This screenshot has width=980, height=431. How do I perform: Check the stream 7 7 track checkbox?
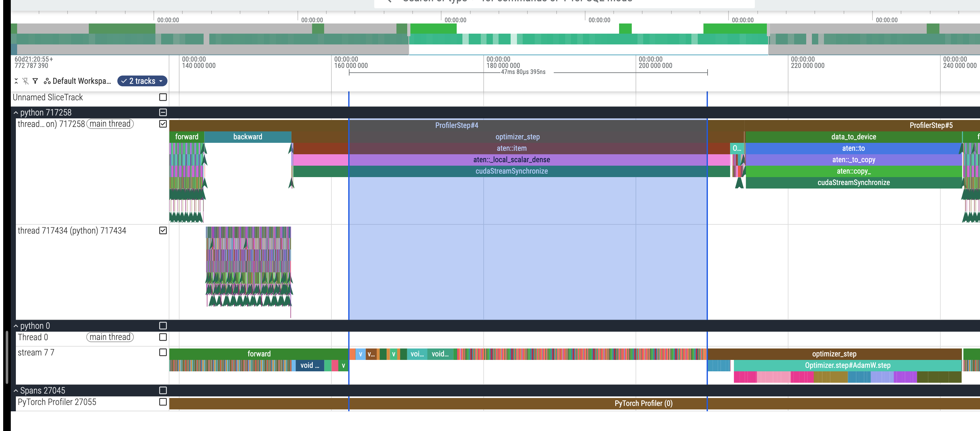pos(163,352)
